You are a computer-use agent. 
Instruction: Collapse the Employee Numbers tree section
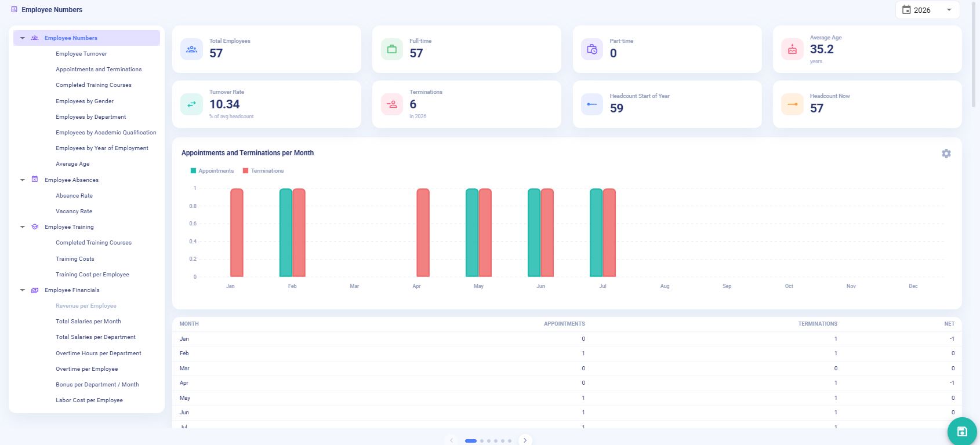[x=23, y=38]
